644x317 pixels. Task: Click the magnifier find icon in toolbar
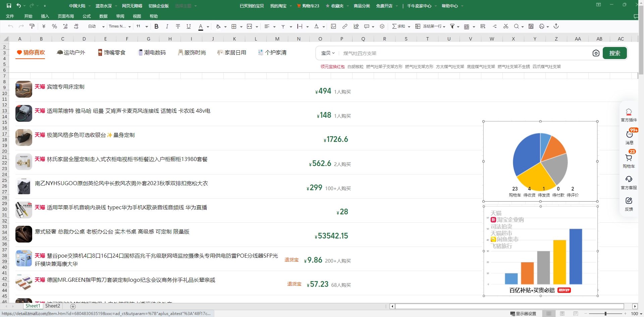pyautogui.click(x=517, y=26)
